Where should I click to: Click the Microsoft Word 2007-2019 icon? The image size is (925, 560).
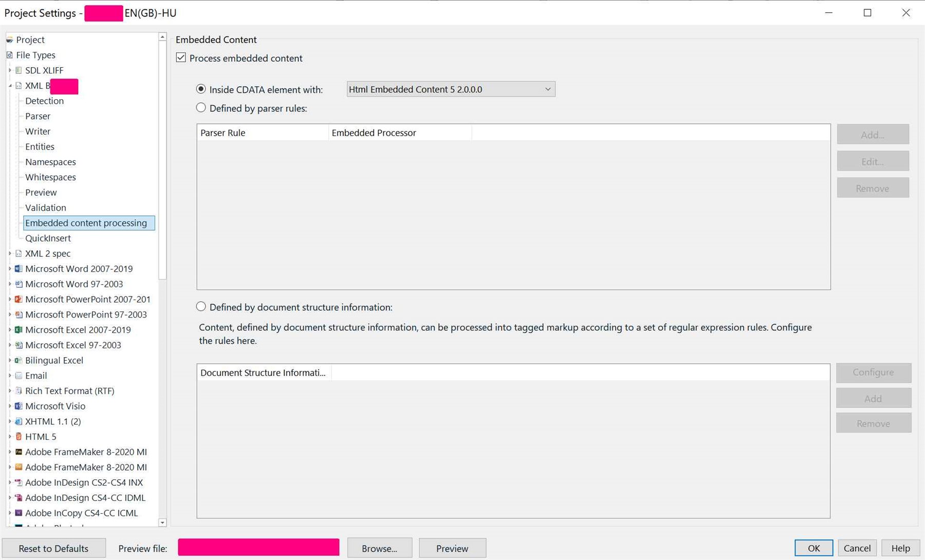pyautogui.click(x=18, y=269)
